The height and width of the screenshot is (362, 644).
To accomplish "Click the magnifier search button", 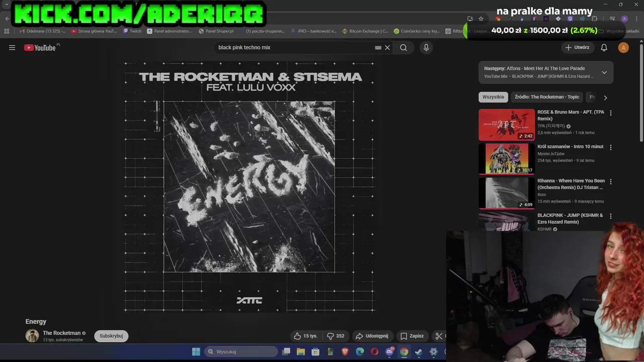I will point(404,48).
